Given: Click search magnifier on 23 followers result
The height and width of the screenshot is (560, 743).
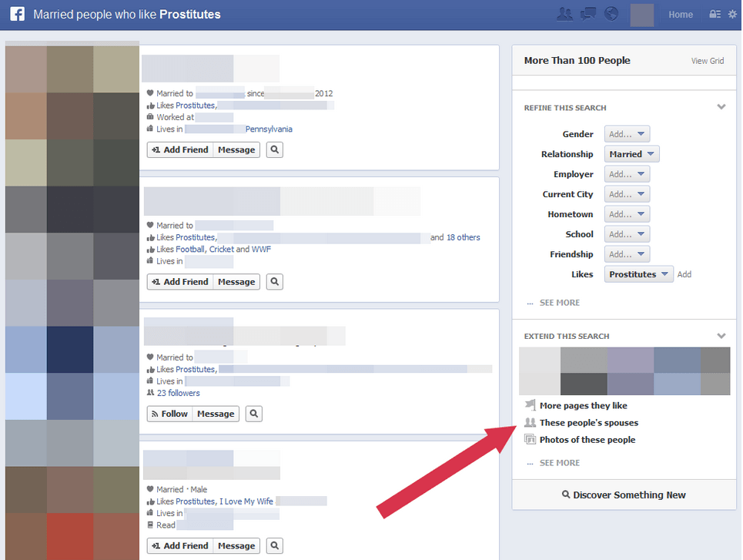Looking at the screenshot, I should [x=254, y=414].
